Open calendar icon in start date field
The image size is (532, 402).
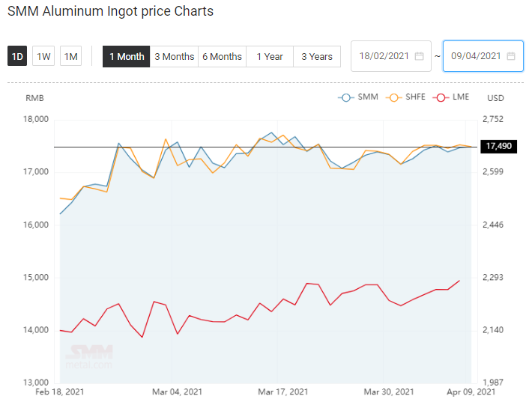pyautogui.click(x=420, y=56)
